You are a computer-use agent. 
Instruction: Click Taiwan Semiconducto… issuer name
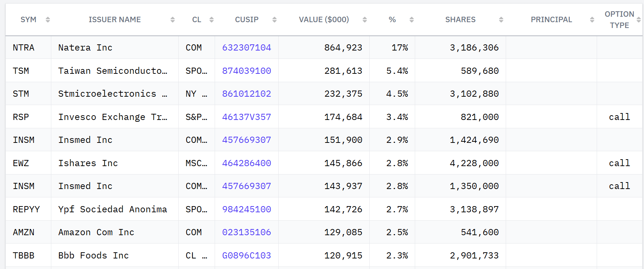pyautogui.click(x=113, y=71)
